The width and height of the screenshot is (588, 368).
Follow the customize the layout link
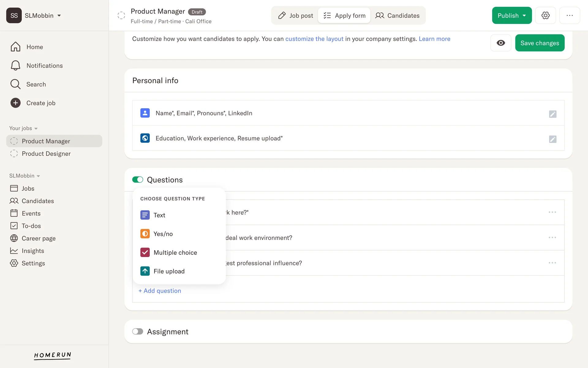click(x=314, y=39)
